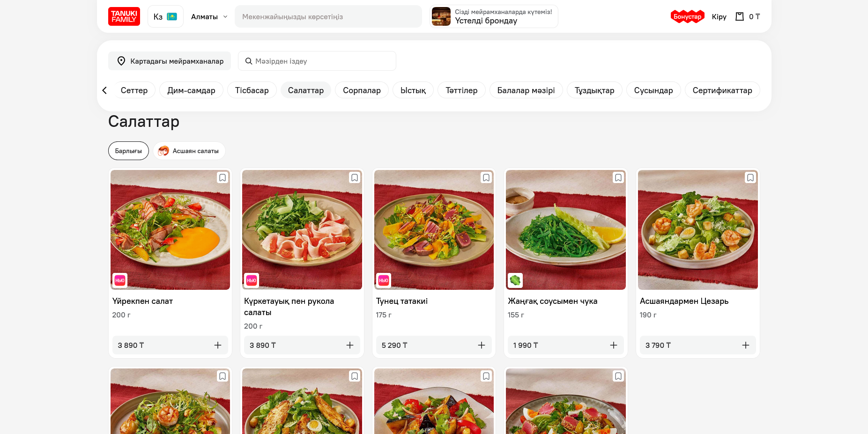Select the Сеттер category tab
This screenshot has height=434, width=868.
(x=134, y=90)
